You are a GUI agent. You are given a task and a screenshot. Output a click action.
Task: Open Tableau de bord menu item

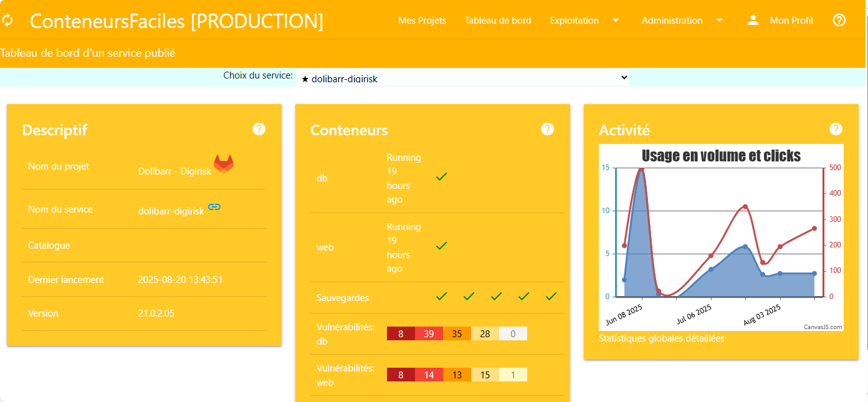pos(498,21)
